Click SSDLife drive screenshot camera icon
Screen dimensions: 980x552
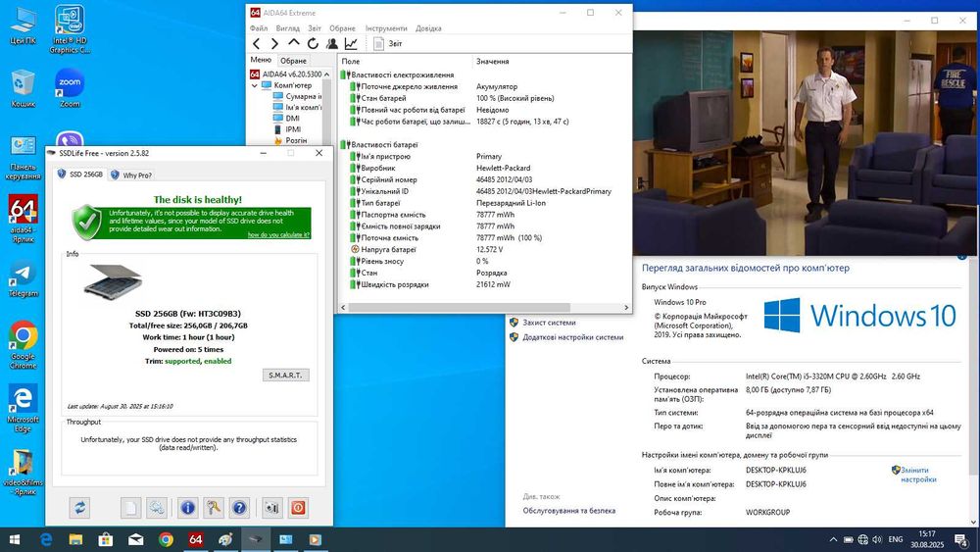pos(272,508)
